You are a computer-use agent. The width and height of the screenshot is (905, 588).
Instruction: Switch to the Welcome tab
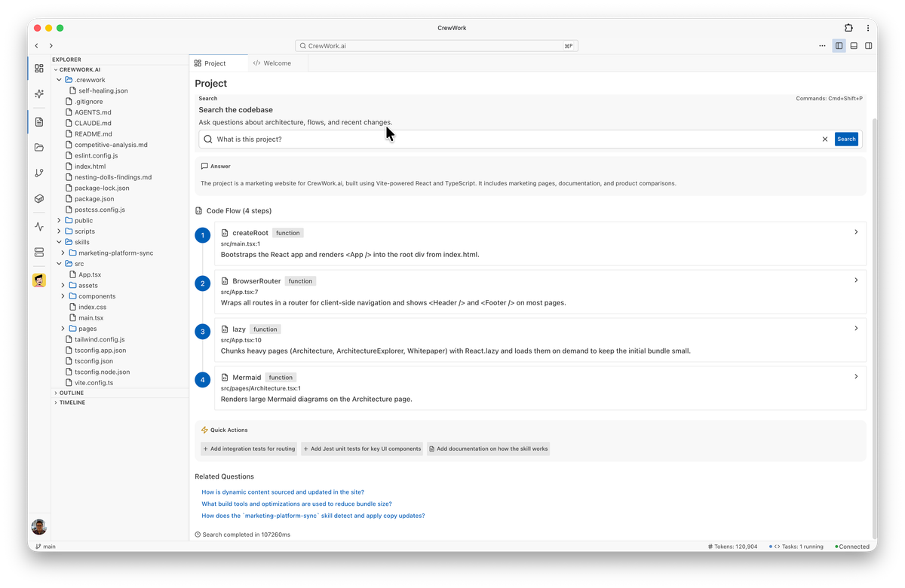[278, 63]
